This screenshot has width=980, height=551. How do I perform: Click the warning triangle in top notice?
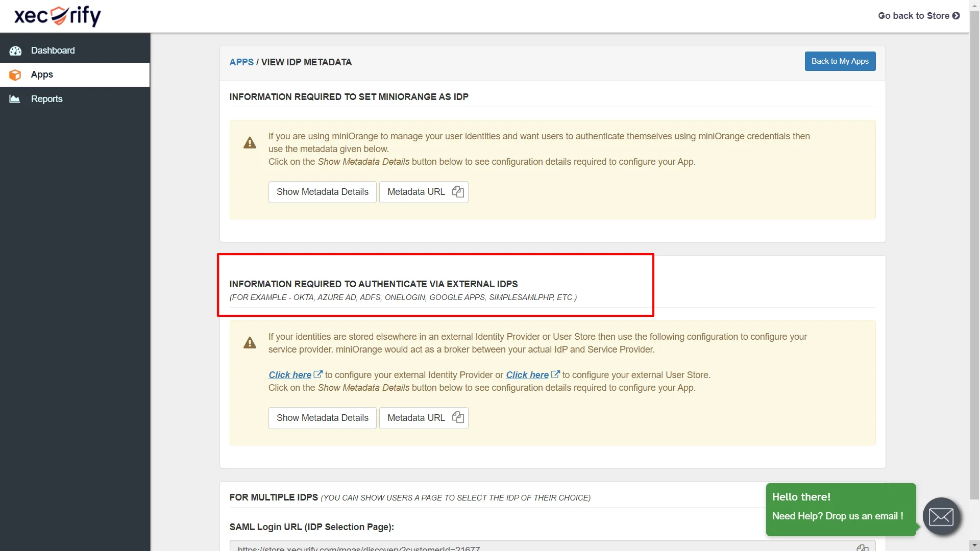(249, 142)
